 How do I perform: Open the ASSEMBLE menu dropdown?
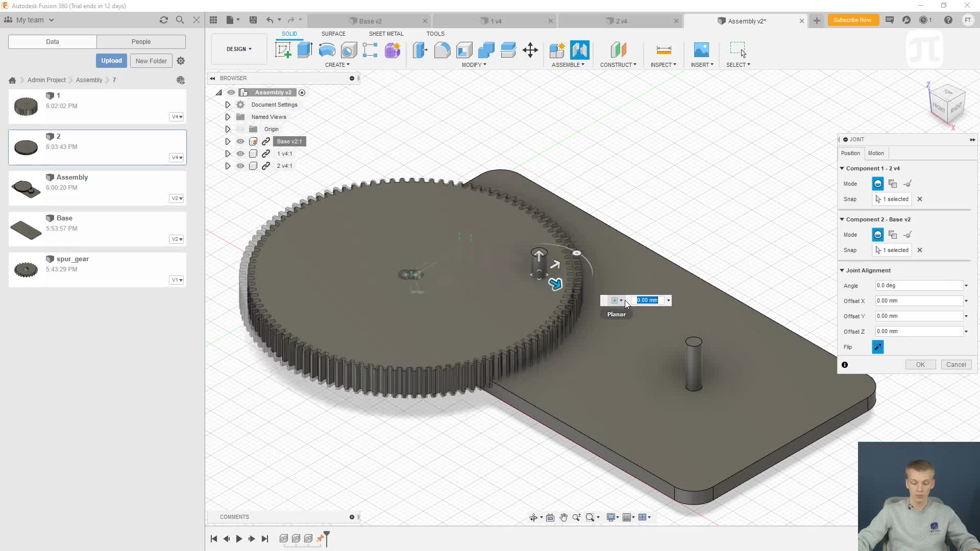point(568,65)
